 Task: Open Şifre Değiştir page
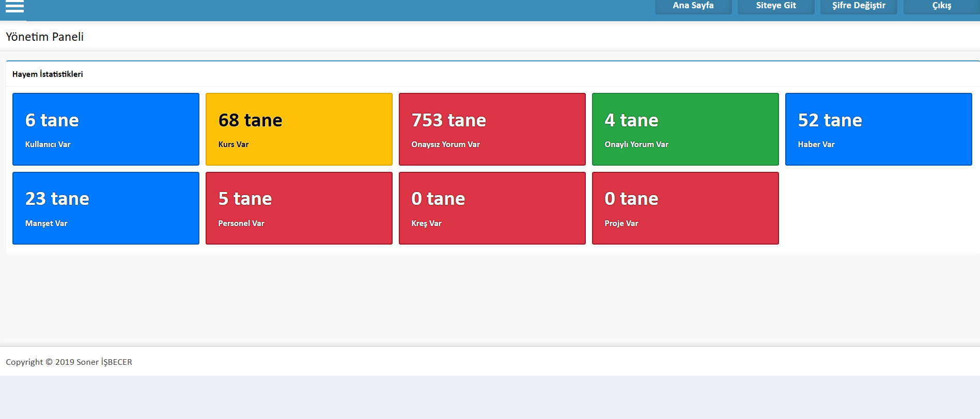coord(858,6)
